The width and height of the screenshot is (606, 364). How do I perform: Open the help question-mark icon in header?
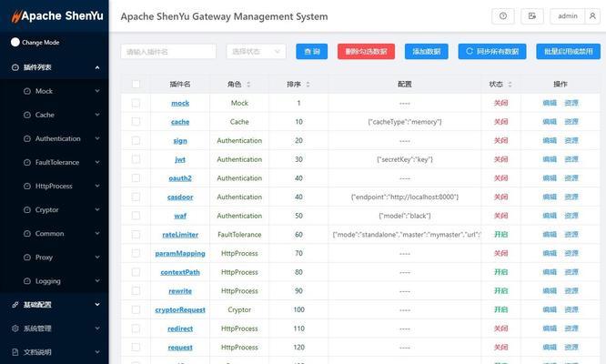[x=503, y=16]
